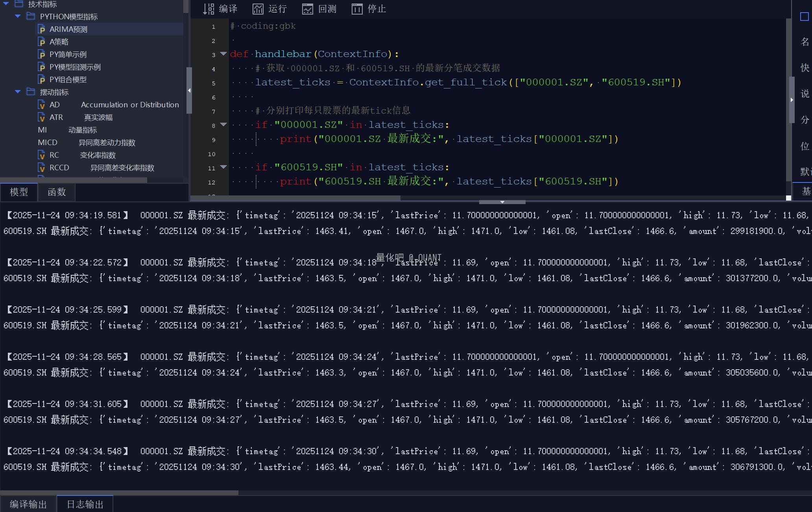Fold the handlebar function at line 3
Viewport: 812px width, 512px height.
[x=223, y=54]
